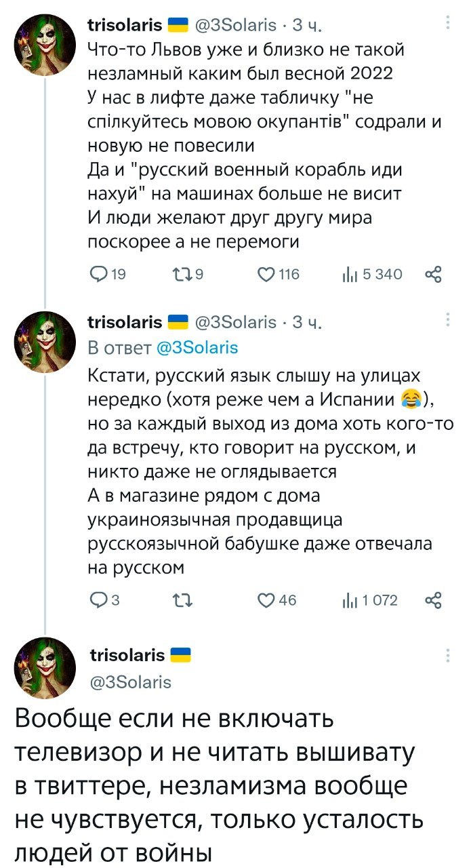Share the first tweet about Львов
471x868 pixels.
[x=432, y=274]
